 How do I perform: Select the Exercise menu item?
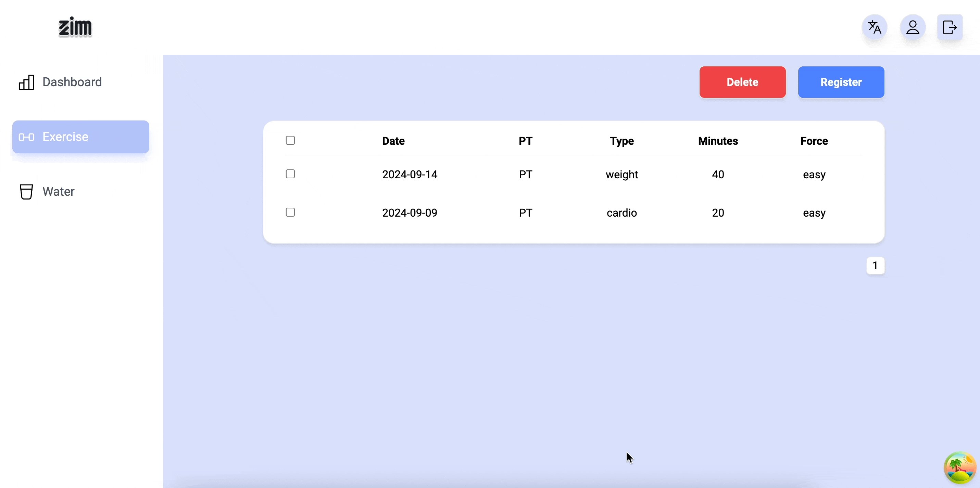81,137
